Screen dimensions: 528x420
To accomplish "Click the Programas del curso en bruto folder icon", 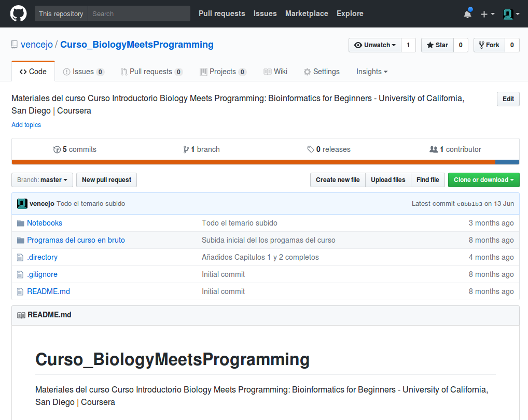I will tap(21, 240).
